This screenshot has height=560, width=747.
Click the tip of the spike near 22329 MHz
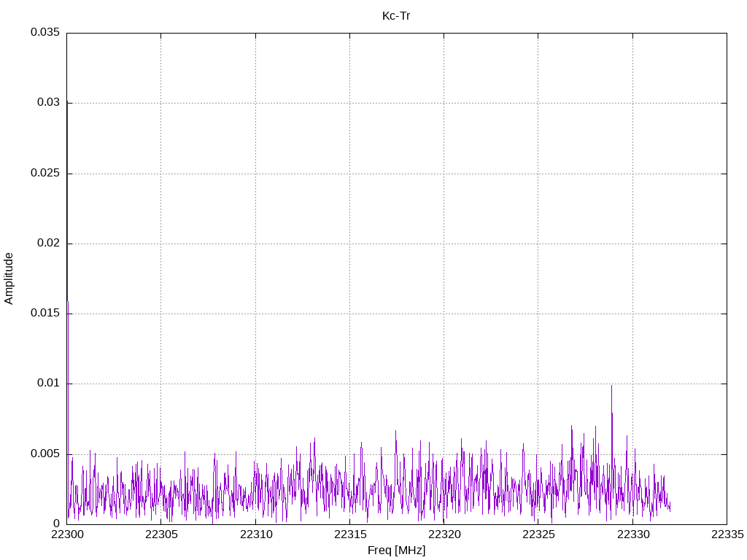(611, 386)
